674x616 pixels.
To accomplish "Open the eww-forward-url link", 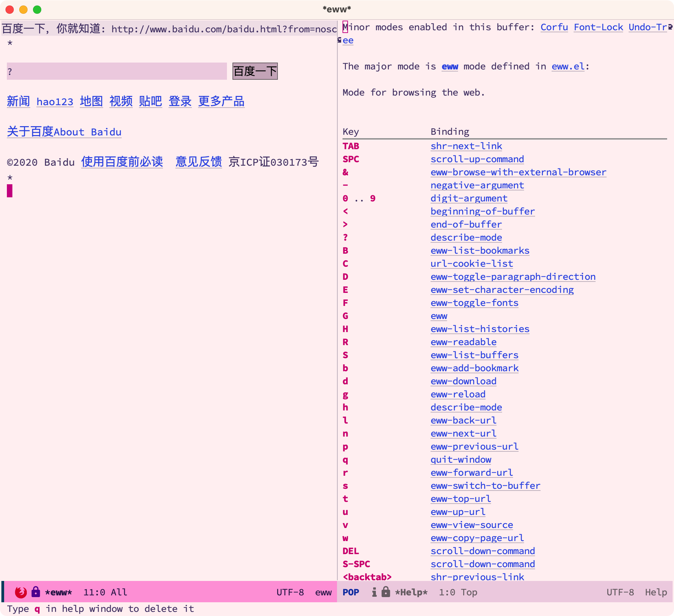I will pyautogui.click(x=472, y=473).
